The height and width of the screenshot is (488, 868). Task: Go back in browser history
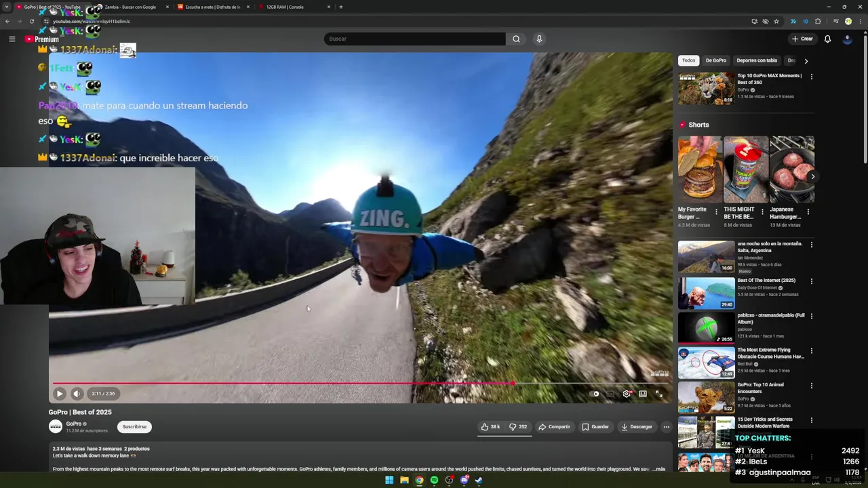[7, 21]
